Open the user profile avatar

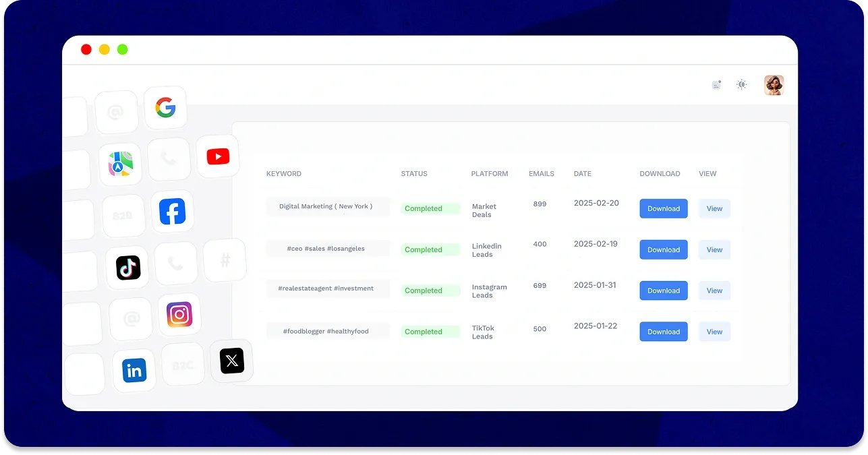(774, 85)
